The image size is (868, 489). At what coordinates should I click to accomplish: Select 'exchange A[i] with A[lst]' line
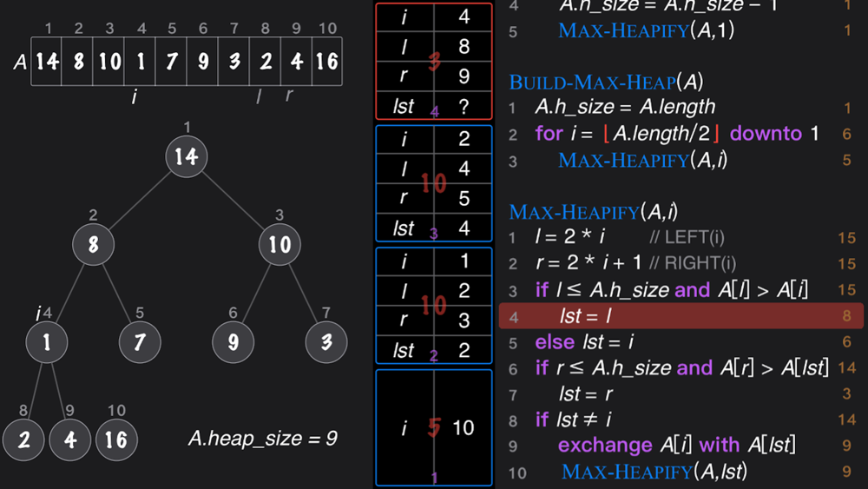pos(676,446)
